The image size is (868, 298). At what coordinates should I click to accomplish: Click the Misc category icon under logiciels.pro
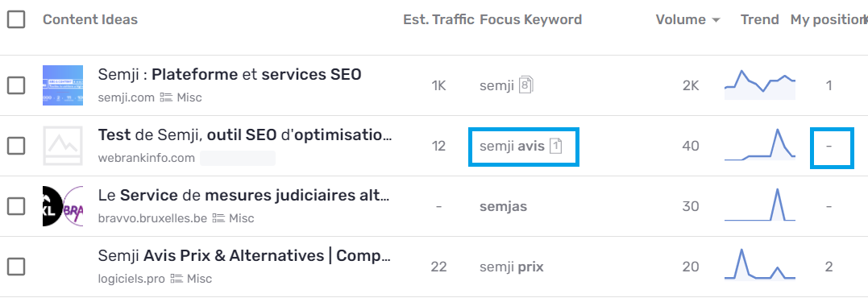176,279
